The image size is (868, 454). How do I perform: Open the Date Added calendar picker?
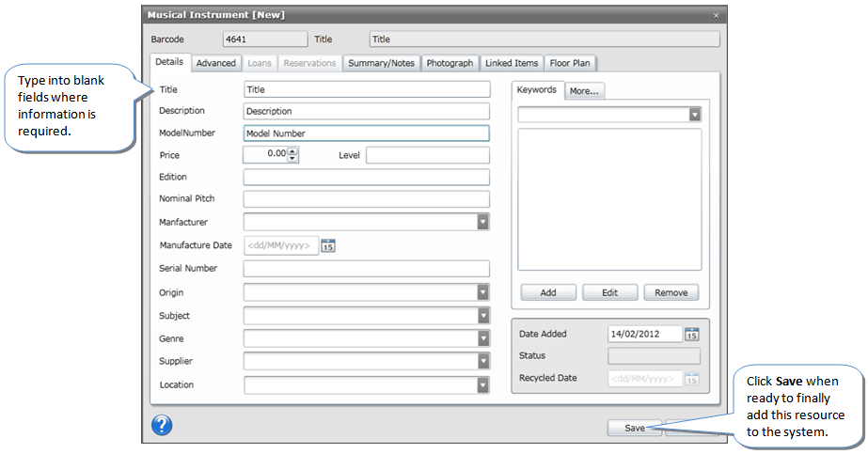pos(692,334)
